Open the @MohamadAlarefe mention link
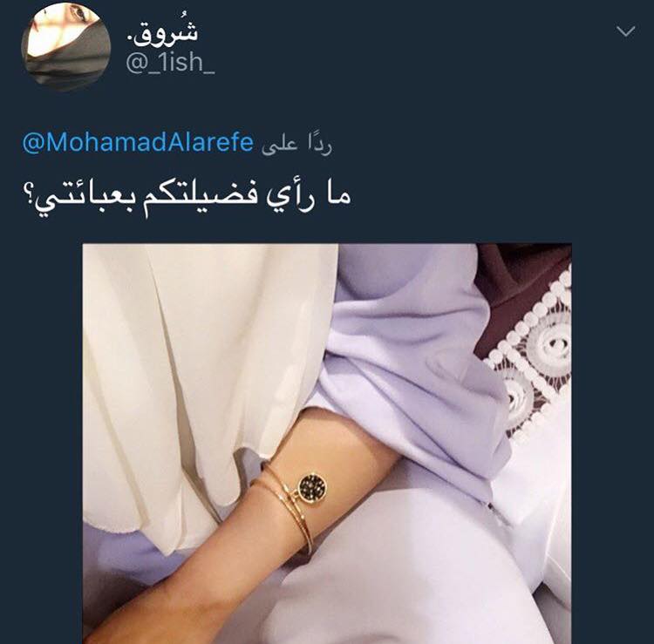Image resolution: width=654 pixels, height=644 pixels. (138, 143)
